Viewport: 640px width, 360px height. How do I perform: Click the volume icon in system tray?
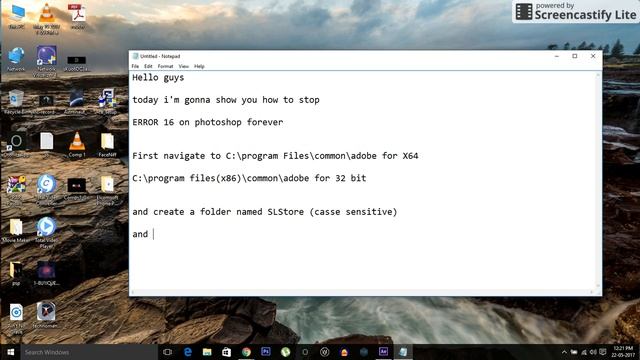[x=593, y=352]
